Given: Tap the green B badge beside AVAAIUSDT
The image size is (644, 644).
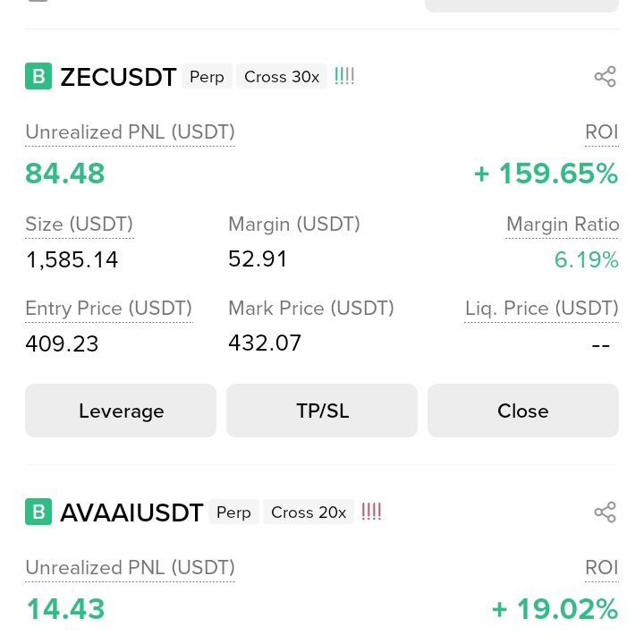Looking at the screenshot, I should pyautogui.click(x=38, y=512).
